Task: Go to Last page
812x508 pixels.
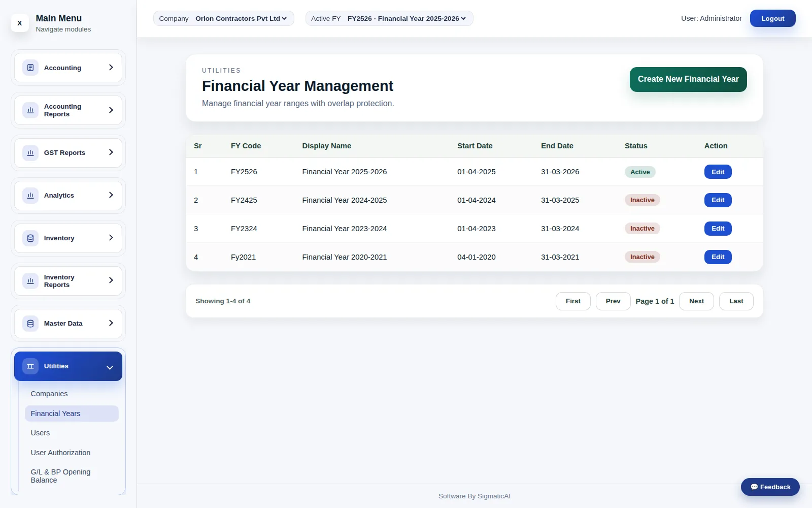Action: tap(736, 301)
